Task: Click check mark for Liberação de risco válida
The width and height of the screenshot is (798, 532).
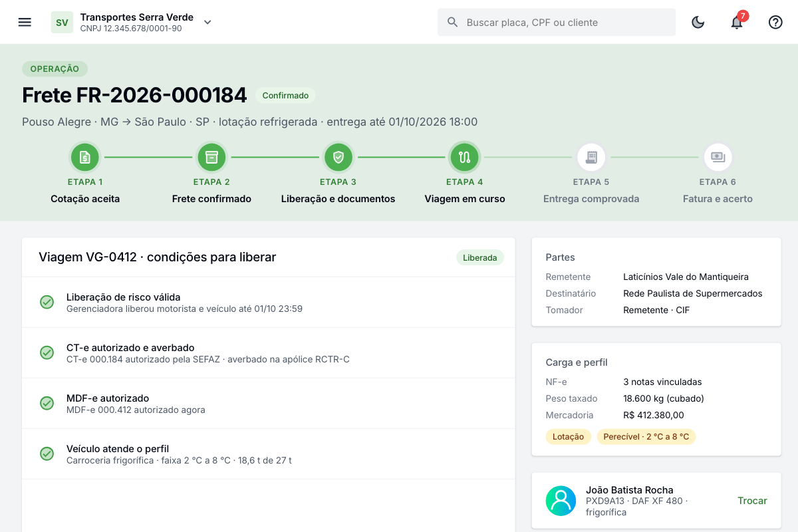Action: (47, 303)
